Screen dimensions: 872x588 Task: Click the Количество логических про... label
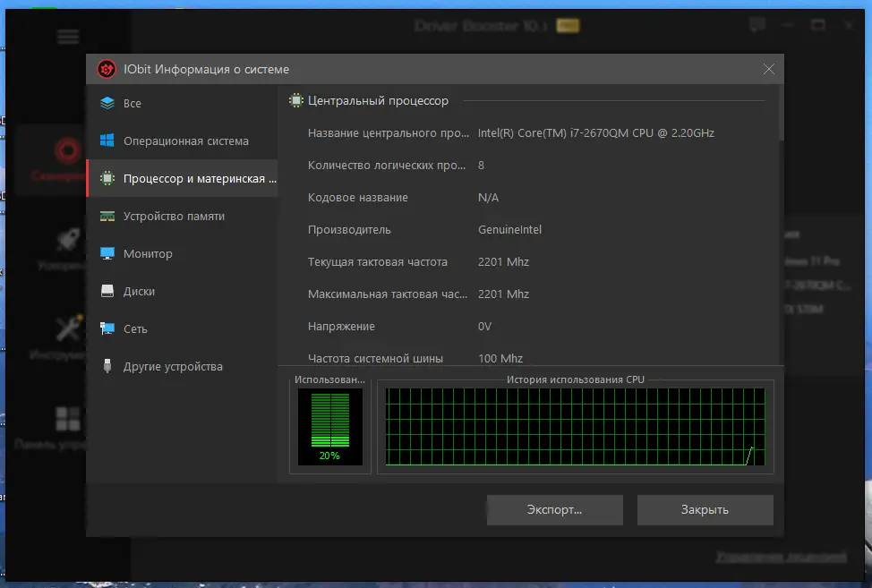(387, 165)
